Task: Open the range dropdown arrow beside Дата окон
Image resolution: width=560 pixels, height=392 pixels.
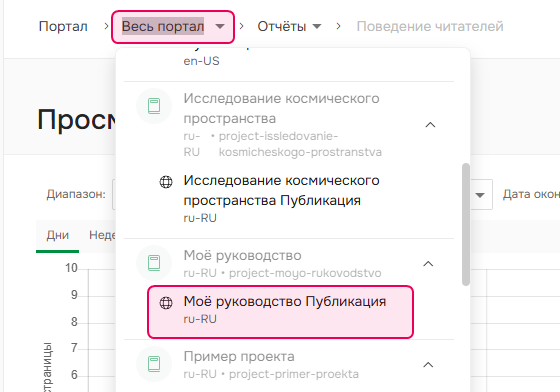Action: tap(480, 195)
